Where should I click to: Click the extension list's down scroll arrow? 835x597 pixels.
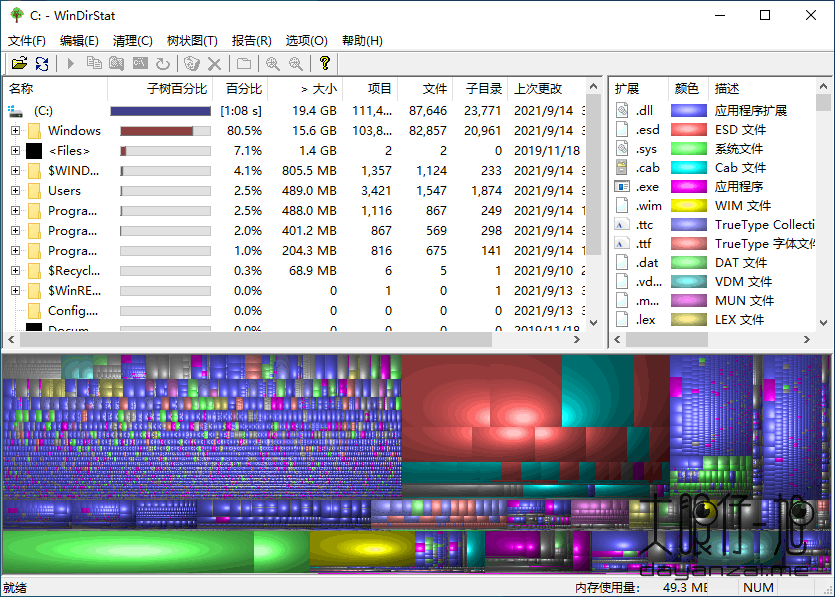(823, 323)
